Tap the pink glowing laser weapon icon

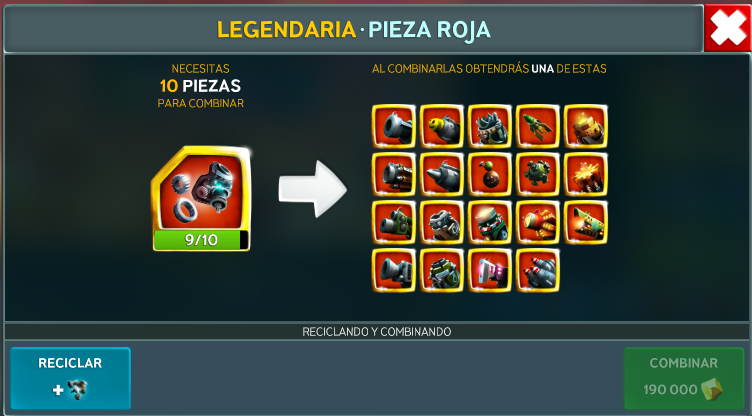[490, 270]
